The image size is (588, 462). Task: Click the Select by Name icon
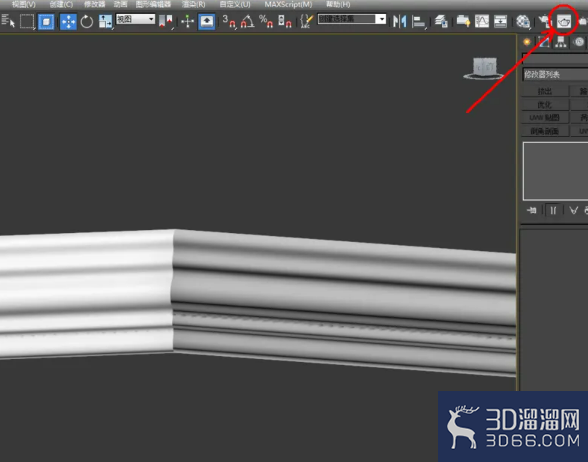[x=8, y=21]
